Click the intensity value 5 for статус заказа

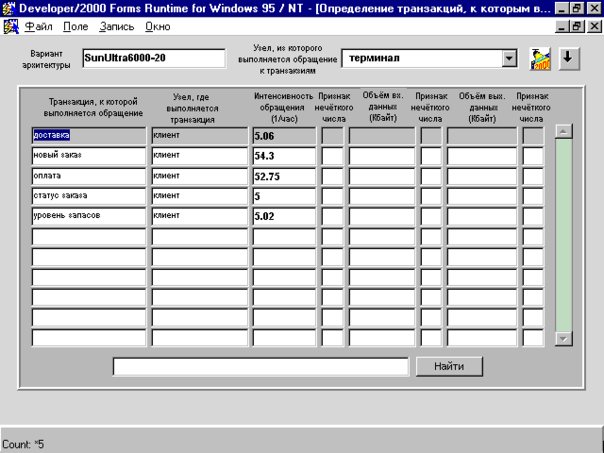[284, 196]
